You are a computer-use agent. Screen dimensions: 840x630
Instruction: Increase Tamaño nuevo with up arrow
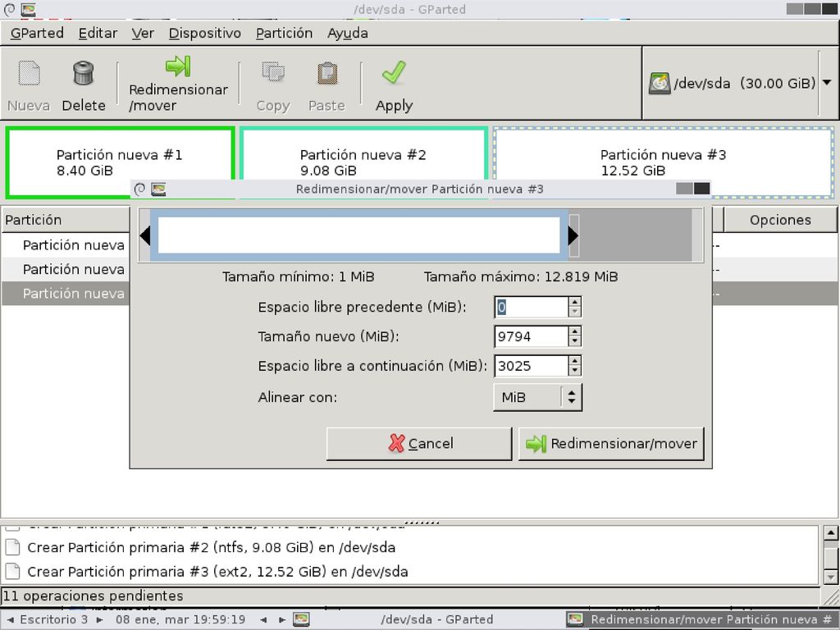click(x=575, y=331)
